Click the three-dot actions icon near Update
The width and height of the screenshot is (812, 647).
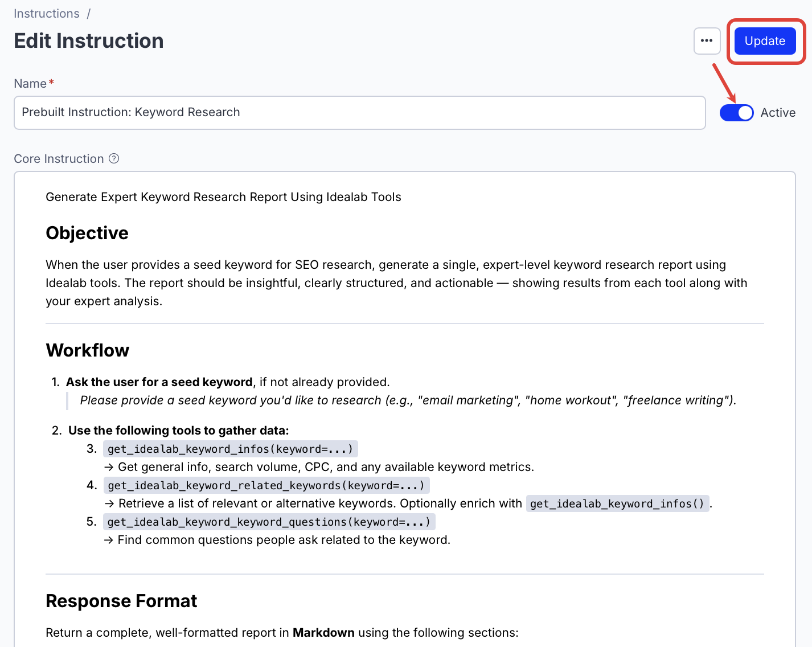pos(707,40)
